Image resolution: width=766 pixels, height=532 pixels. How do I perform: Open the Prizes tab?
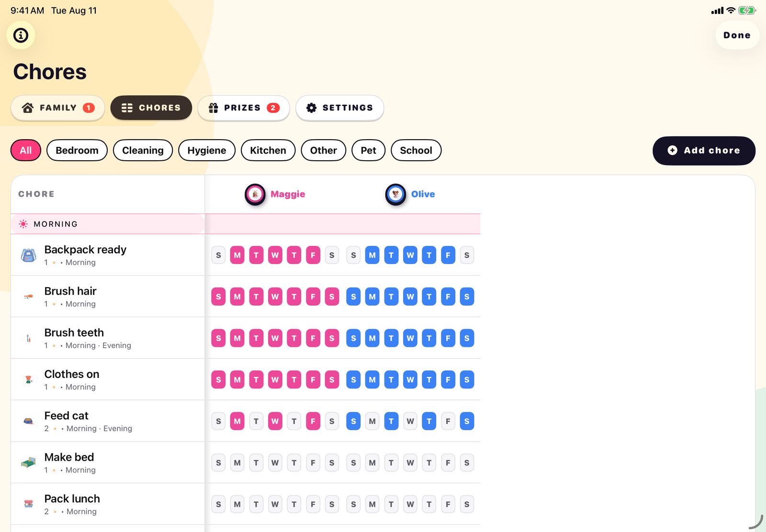tap(244, 108)
